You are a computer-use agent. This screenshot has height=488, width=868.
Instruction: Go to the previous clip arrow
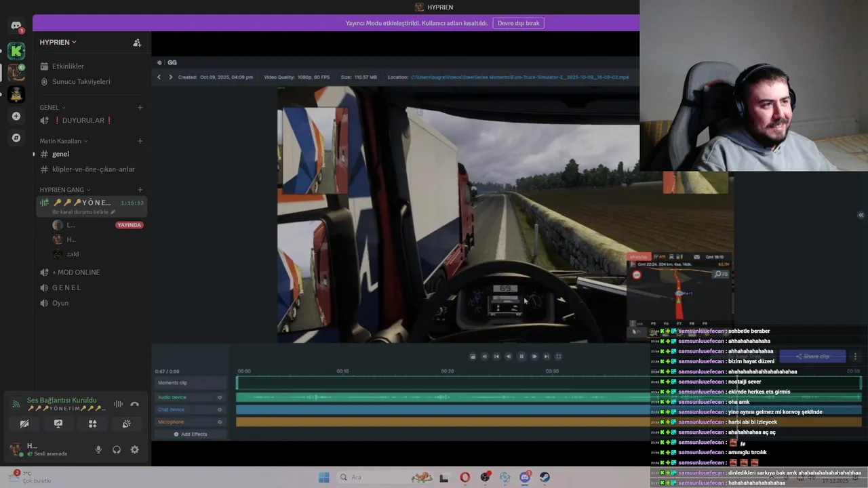(159, 77)
